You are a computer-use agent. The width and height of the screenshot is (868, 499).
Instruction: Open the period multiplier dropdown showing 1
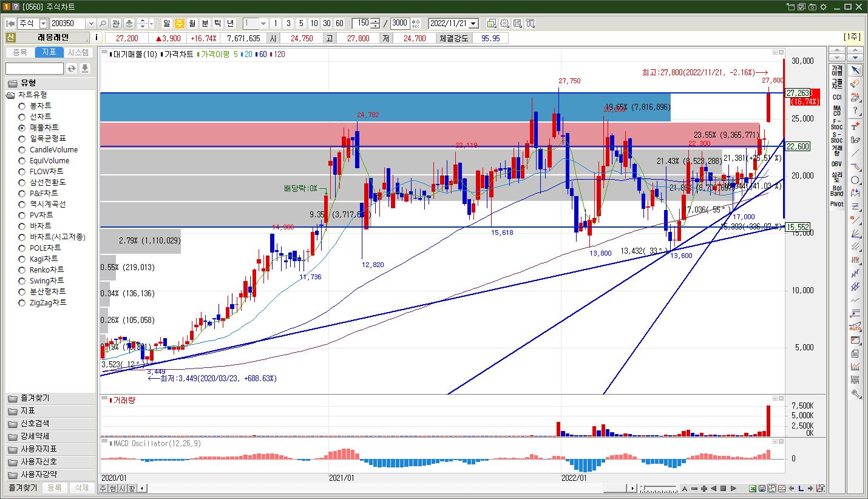(263, 23)
